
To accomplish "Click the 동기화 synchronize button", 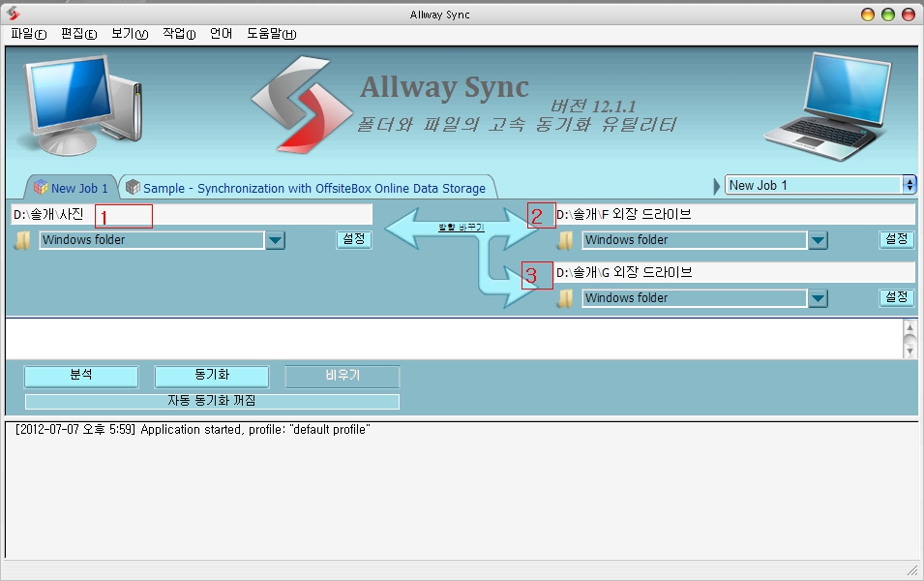I will 212,377.
